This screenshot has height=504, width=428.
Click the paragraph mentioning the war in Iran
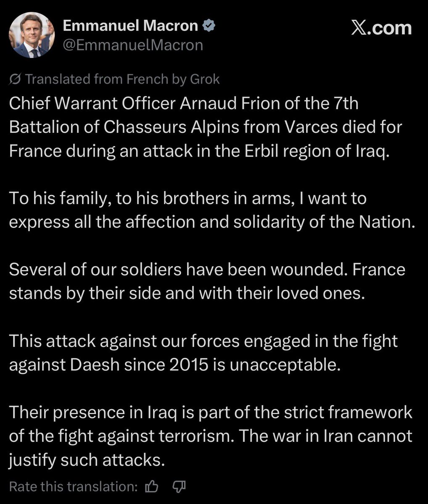point(210,436)
